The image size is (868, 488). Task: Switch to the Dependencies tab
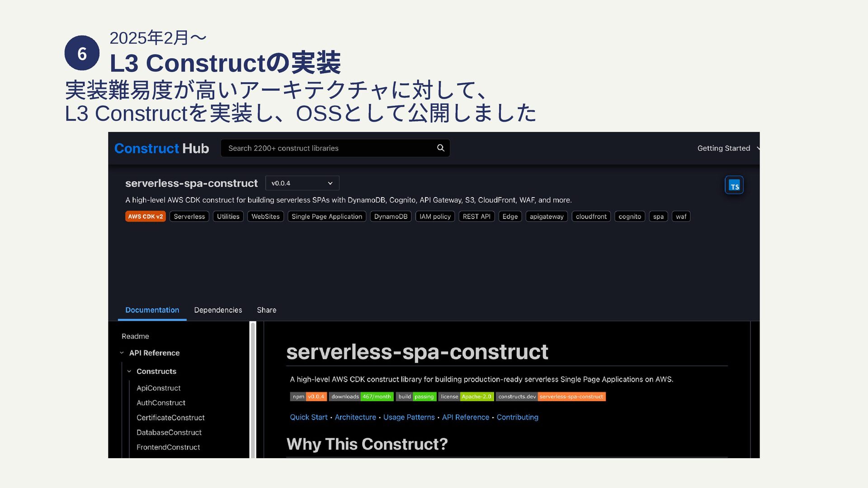[x=218, y=310]
